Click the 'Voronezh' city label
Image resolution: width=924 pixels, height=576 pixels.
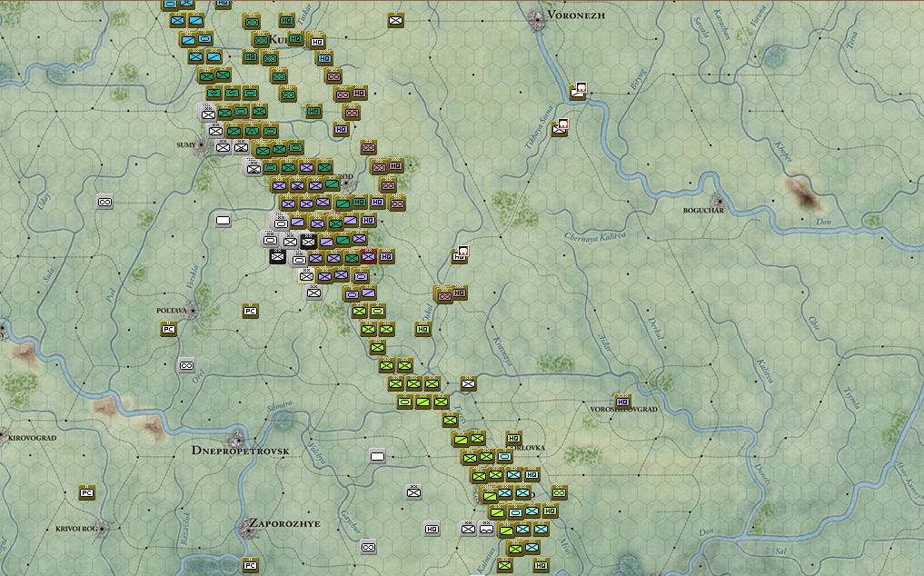click(576, 15)
